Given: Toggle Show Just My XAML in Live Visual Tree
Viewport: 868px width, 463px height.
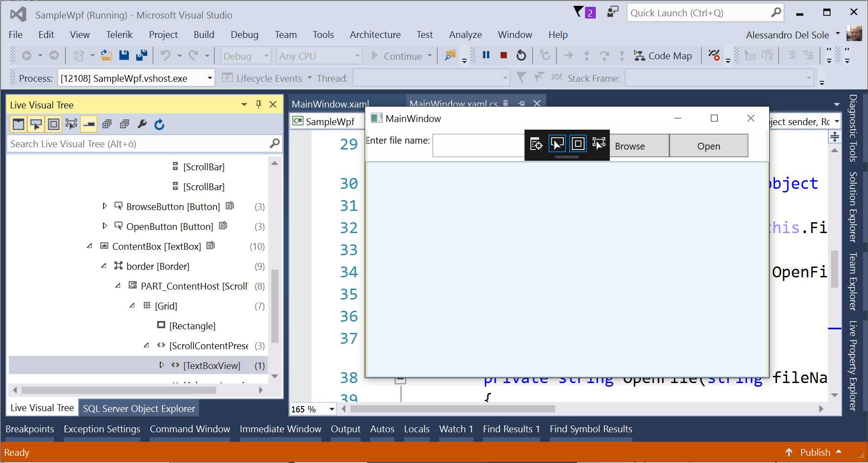Looking at the screenshot, I should tap(89, 124).
